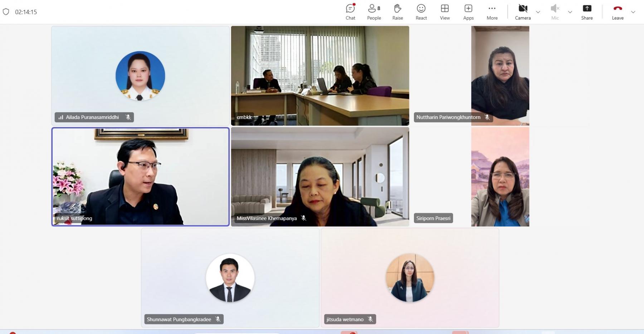Click the Nuttharin Pariwongkhuntorn name label
Viewport: 644px width, 334px height.
[x=448, y=117]
